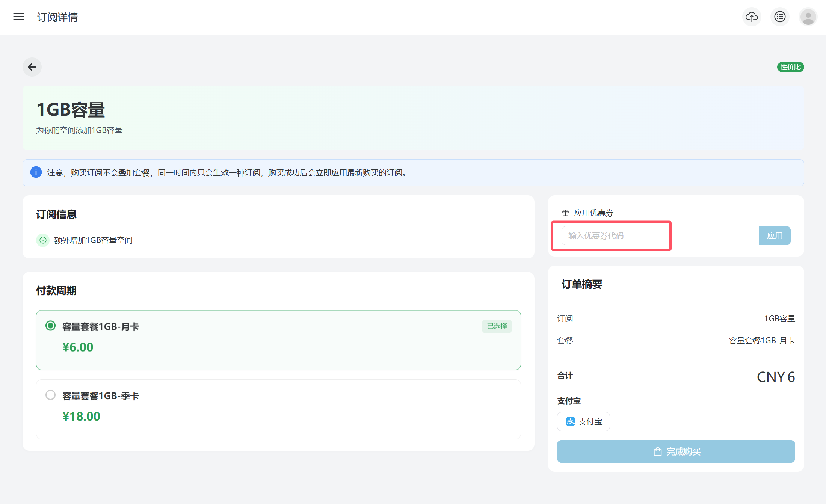Image resolution: width=826 pixels, height=504 pixels.
Task: Click the 1GB容量 value in order summary
Action: [779, 319]
